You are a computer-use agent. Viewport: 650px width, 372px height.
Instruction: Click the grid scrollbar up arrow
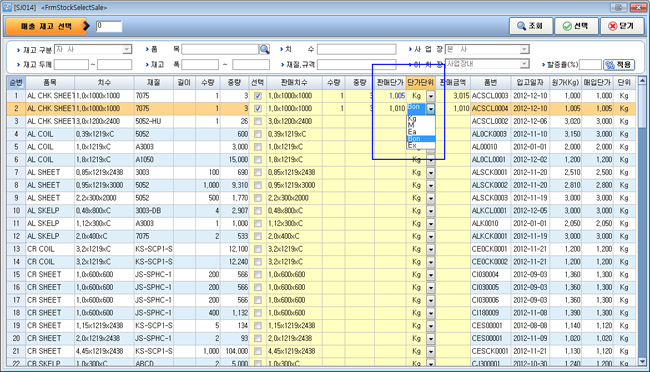pos(642,80)
